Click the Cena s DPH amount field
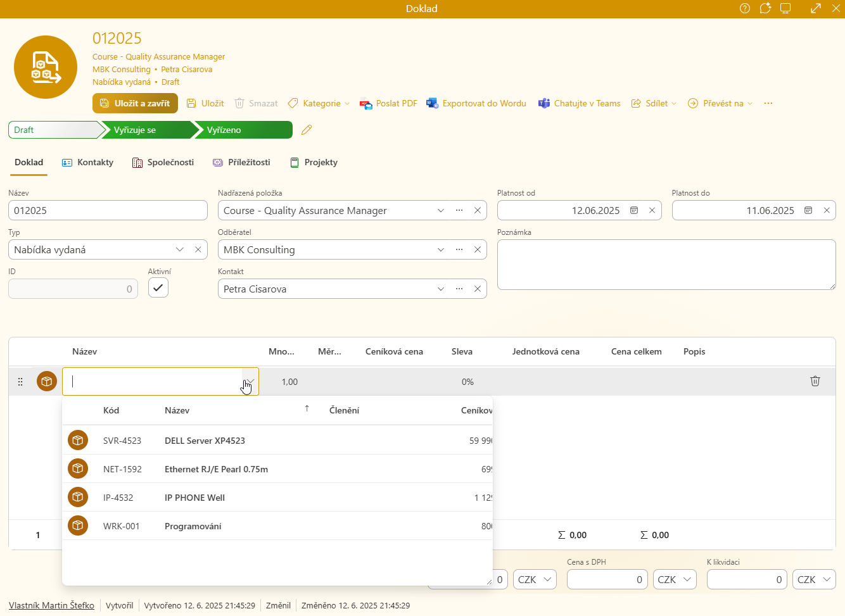Viewport: 845px width, 616px height. pos(607,579)
